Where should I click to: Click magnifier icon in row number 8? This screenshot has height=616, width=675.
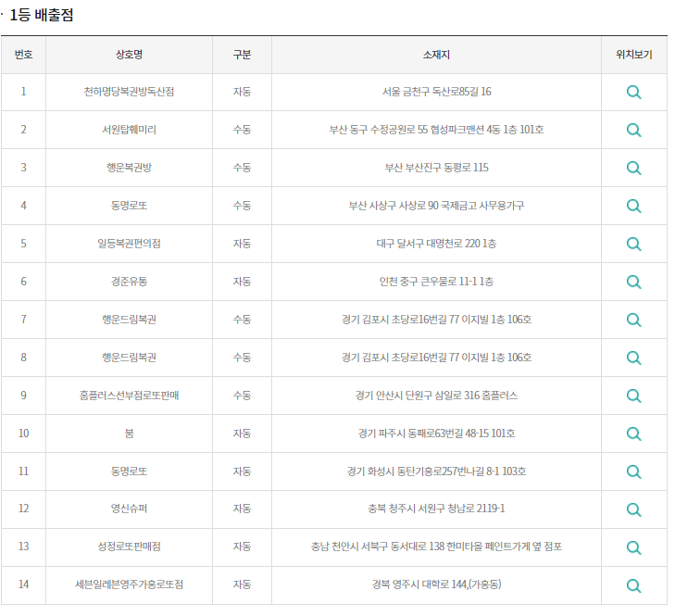pyautogui.click(x=633, y=358)
